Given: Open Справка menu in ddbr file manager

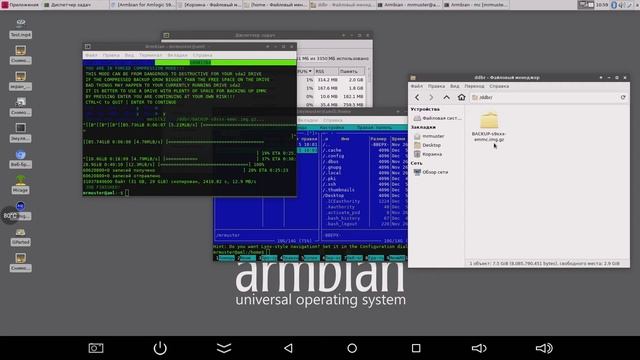Looking at the screenshot, I should [499, 86].
